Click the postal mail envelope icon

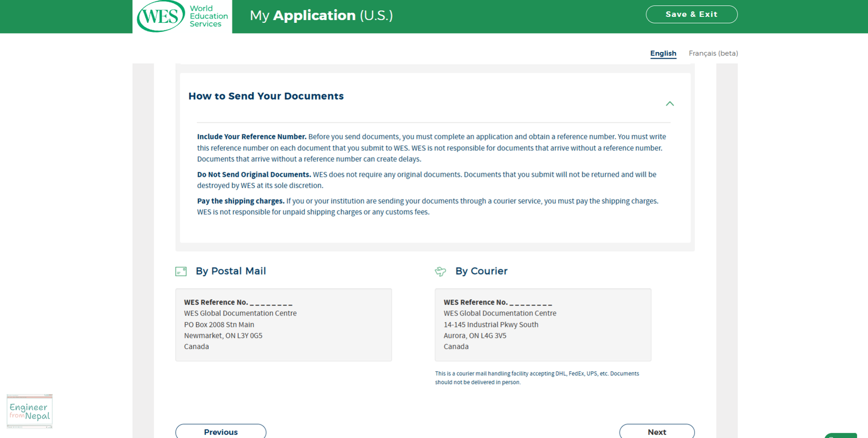(x=181, y=272)
